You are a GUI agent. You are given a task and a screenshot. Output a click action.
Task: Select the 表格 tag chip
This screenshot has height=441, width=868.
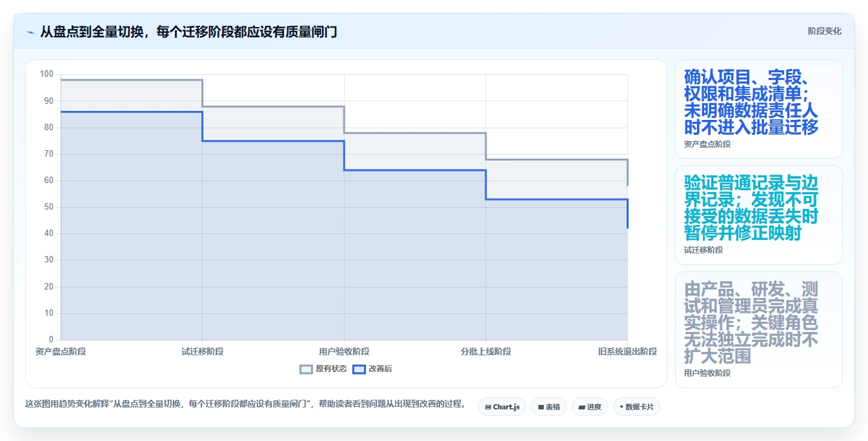click(x=549, y=407)
